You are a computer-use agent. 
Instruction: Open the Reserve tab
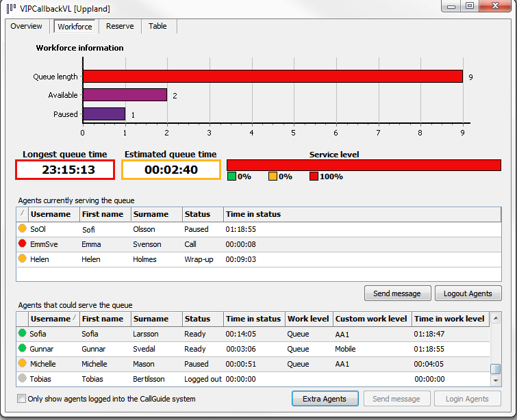tap(120, 27)
